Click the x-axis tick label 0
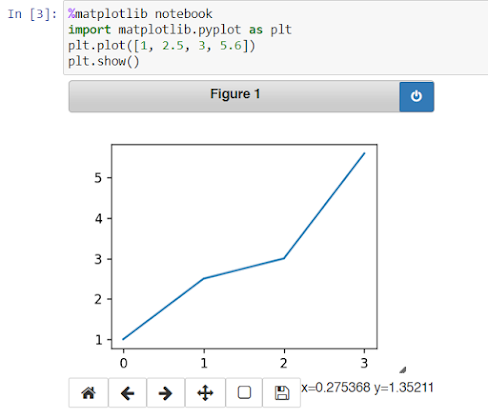The image size is (488, 419). (123, 363)
